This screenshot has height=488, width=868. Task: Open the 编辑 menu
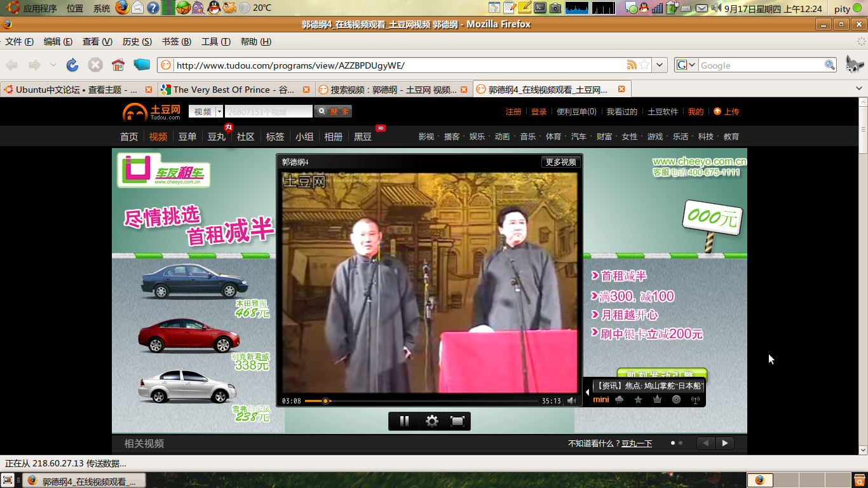(x=58, y=41)
